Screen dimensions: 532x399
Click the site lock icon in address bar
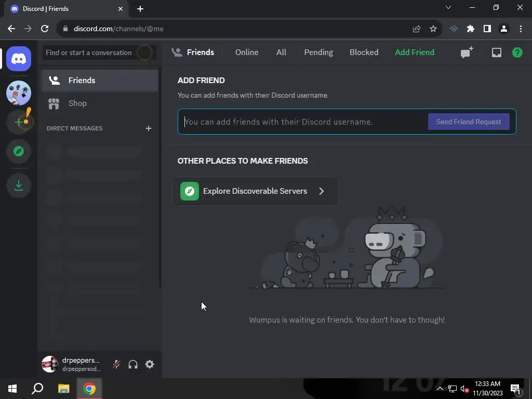pyautogui.click(x=65, y=29)
